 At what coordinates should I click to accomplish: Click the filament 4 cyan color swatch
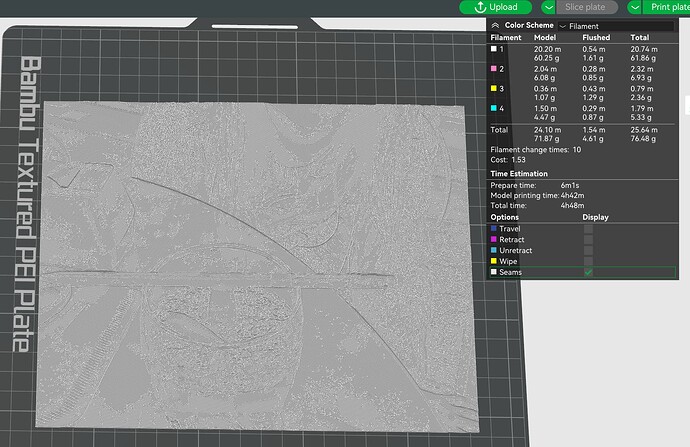tap(494, 108)
